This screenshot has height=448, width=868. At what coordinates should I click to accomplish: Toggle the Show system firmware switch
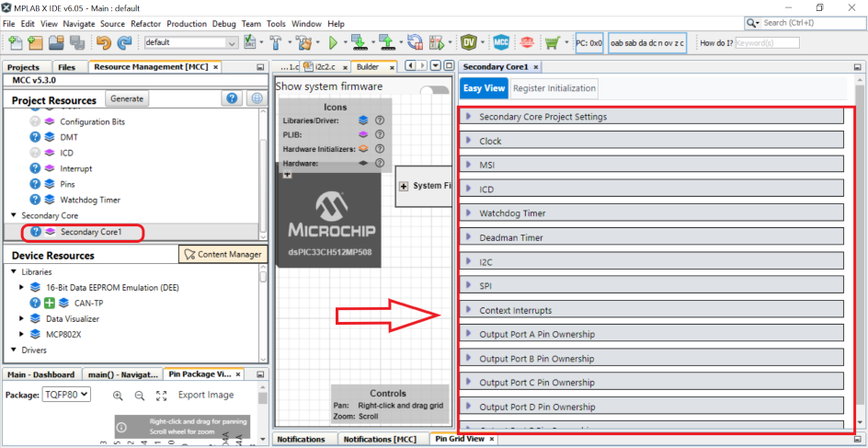(435, 90)
